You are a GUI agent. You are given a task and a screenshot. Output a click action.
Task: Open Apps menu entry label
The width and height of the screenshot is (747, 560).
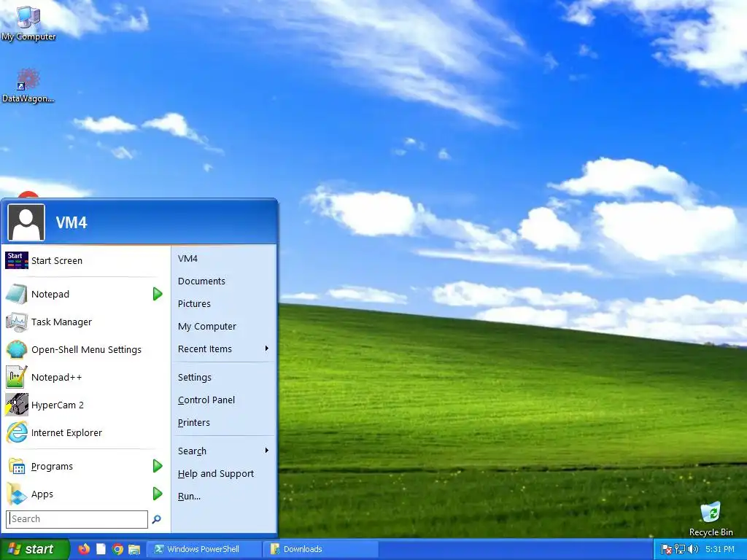coord(42,494)
